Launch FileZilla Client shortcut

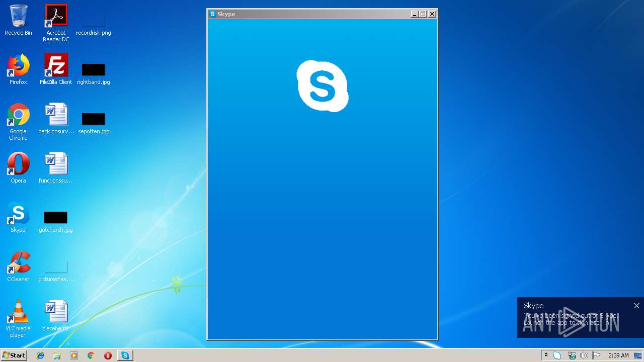pos(56,69)
